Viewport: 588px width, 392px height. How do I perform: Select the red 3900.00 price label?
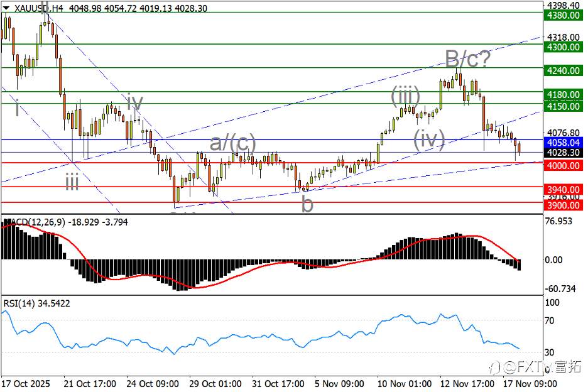(x=563, y=205)
